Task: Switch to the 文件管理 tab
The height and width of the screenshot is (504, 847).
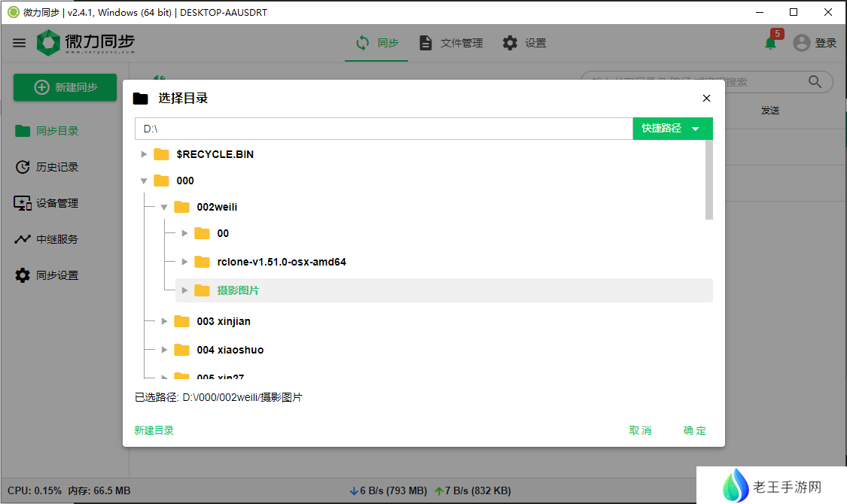Action: (451, 43)
